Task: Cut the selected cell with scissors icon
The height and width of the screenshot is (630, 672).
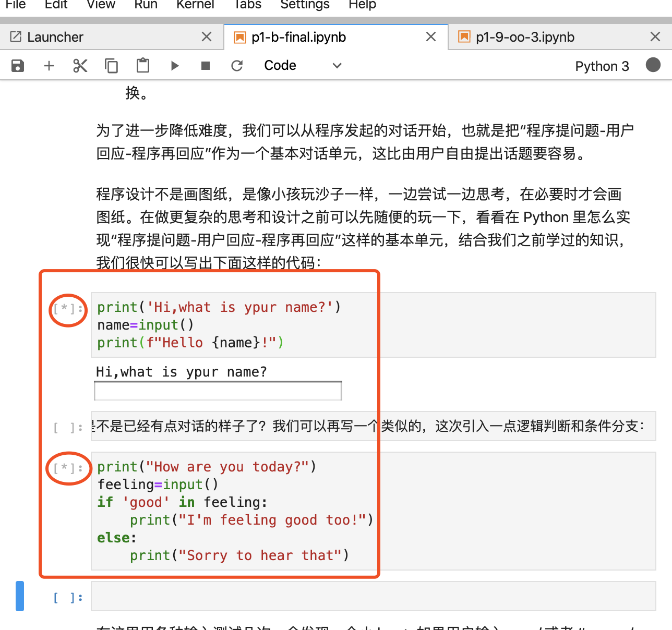Action: [x=80, y=65]
